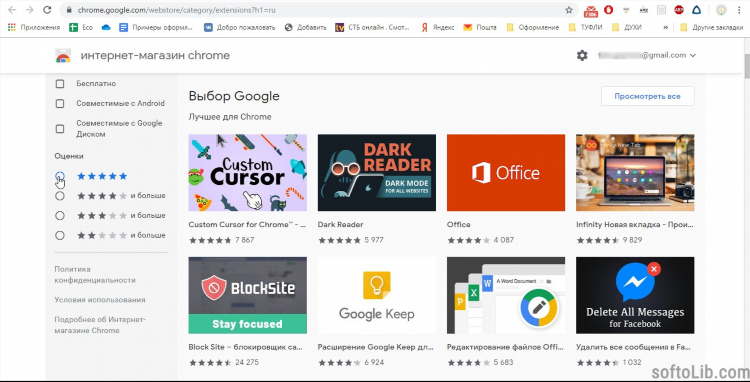The width and height of the screenshot is (750, 382).
Task: Reload the page with the refresh icon
Action: [x=47, y=10]
